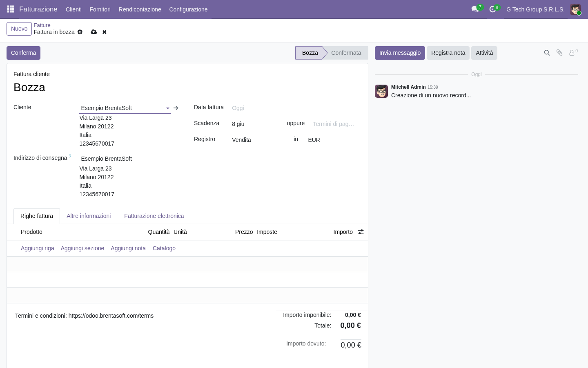This screenshot has height=368, width=588.
Task: Switch to the Fatturazione elettronica tab
Action: click(x=154, y=216)
